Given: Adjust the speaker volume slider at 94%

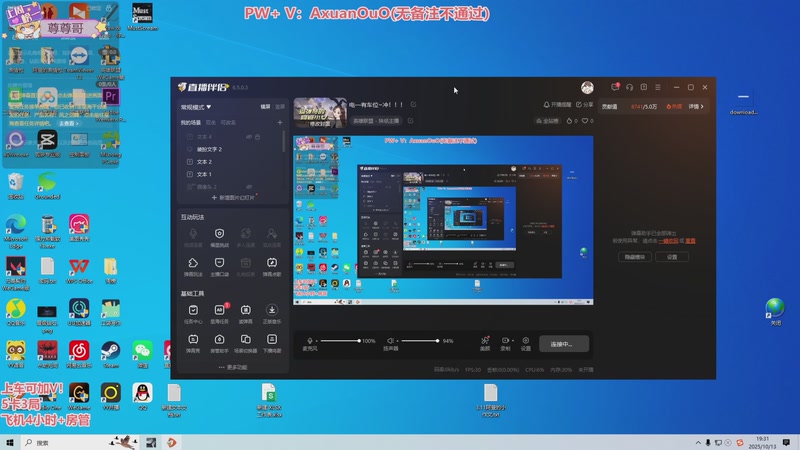Looking at the screenshot, I should [419, 340].
